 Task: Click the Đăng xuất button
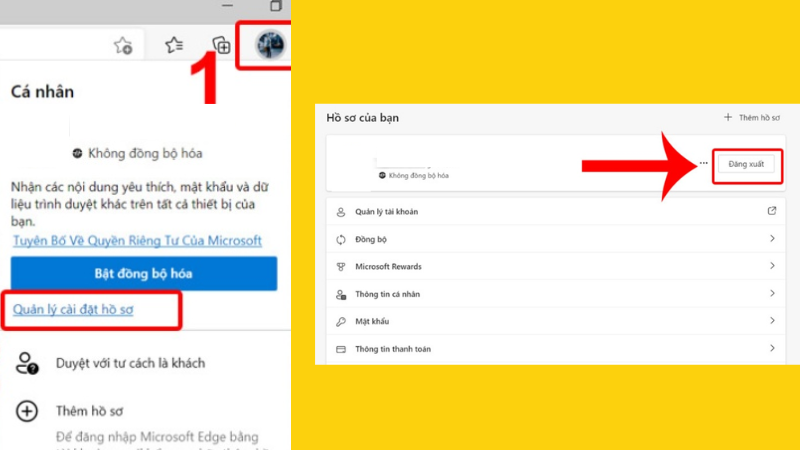click(x=745, y=164)
